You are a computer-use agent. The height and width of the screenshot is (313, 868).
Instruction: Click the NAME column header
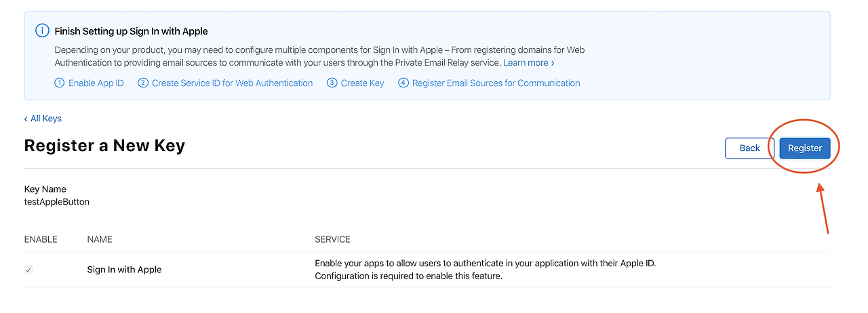pos(100,239)
